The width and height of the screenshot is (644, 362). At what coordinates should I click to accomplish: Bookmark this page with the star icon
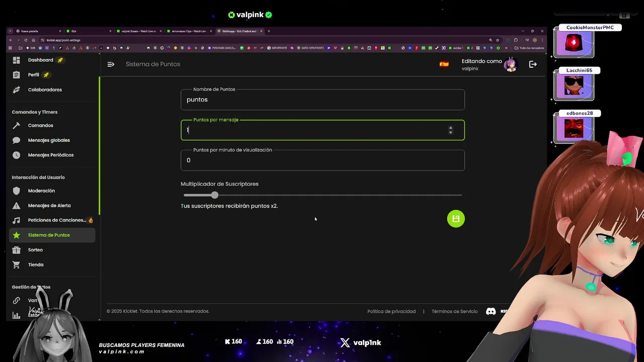pos(498,40)
